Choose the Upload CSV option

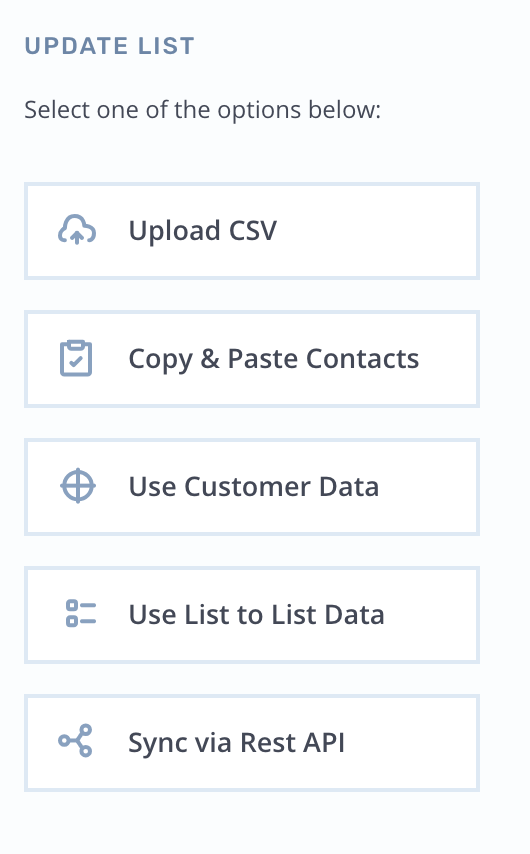point(252,231)
